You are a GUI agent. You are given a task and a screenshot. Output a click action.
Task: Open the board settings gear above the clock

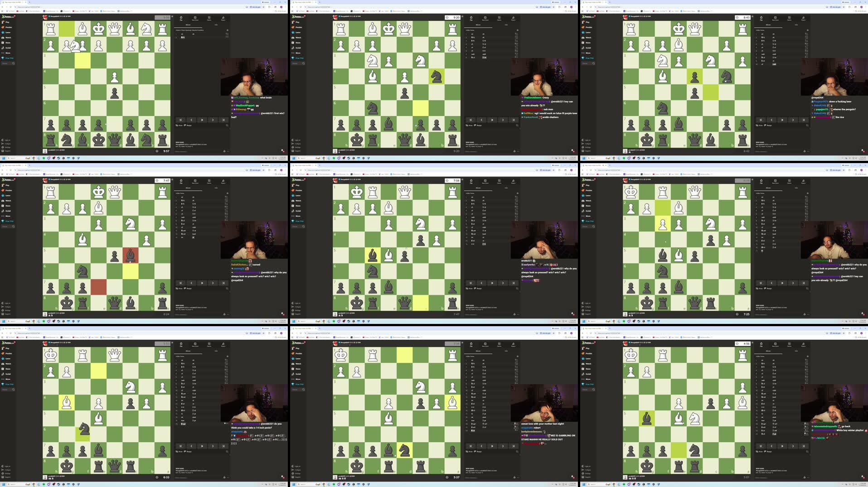coord(173,16)
